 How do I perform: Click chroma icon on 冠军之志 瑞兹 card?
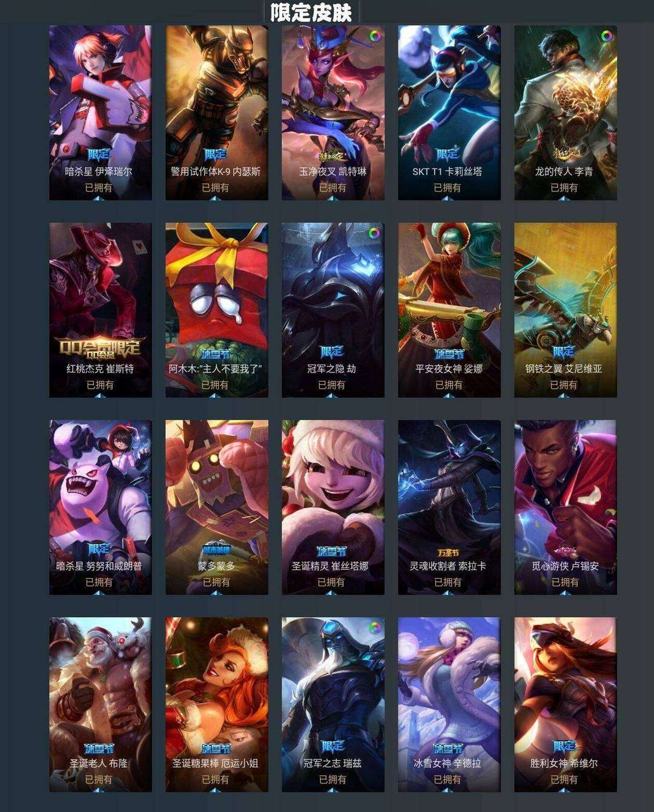click(375, 627)
